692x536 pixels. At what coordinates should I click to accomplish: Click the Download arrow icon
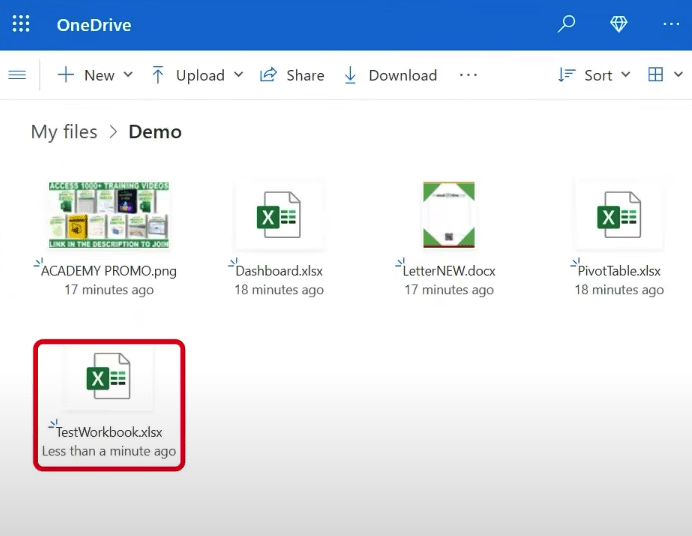(350, 75)
